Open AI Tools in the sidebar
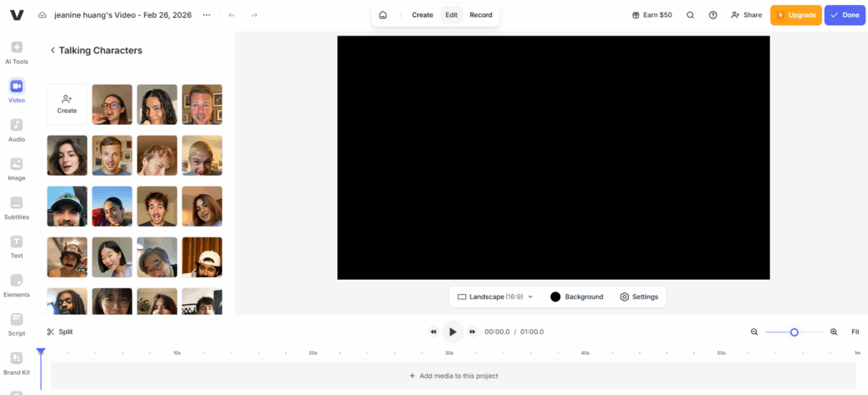 [17, 53]
